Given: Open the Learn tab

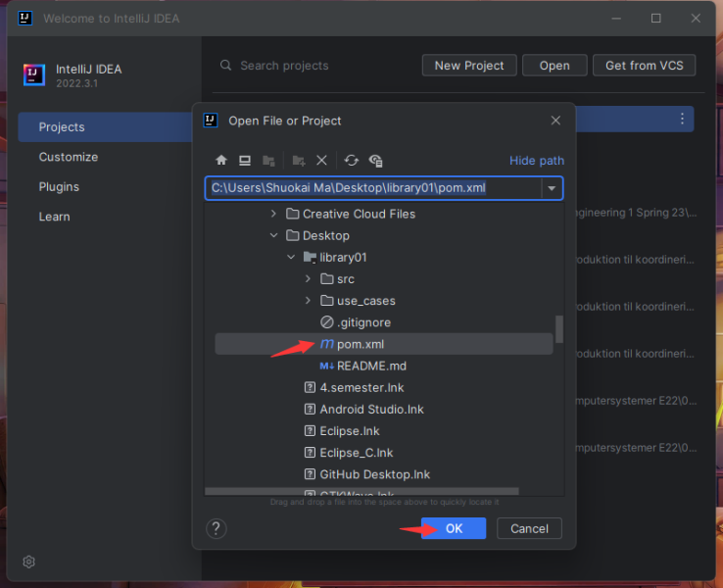Looking at the screenshot, I should tap(55, 217).
